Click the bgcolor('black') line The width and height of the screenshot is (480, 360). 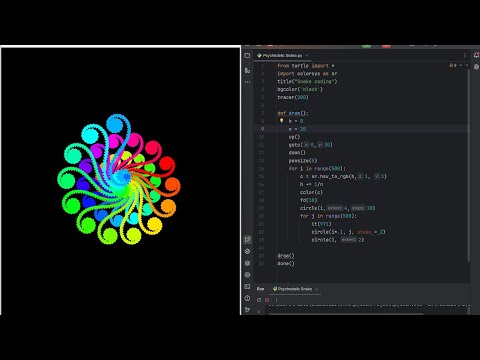[300, 89]
